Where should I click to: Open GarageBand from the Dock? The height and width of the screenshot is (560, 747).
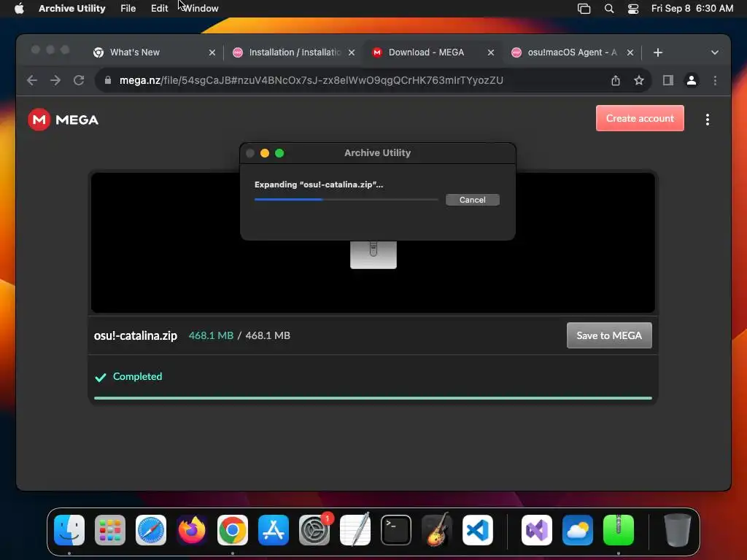click(x=437, y=530)
